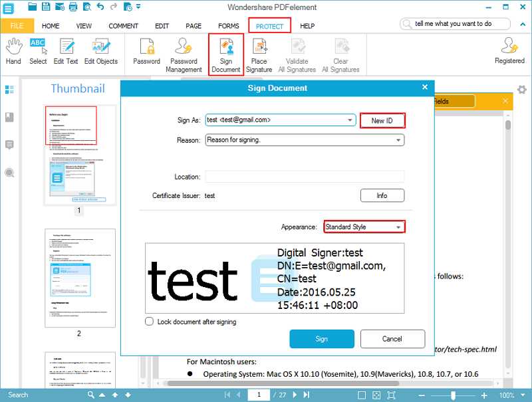This screenshot has height=402, width=532.
Task: Show the bookmarks panel in sidebar
Action: [x=9, y=118]
